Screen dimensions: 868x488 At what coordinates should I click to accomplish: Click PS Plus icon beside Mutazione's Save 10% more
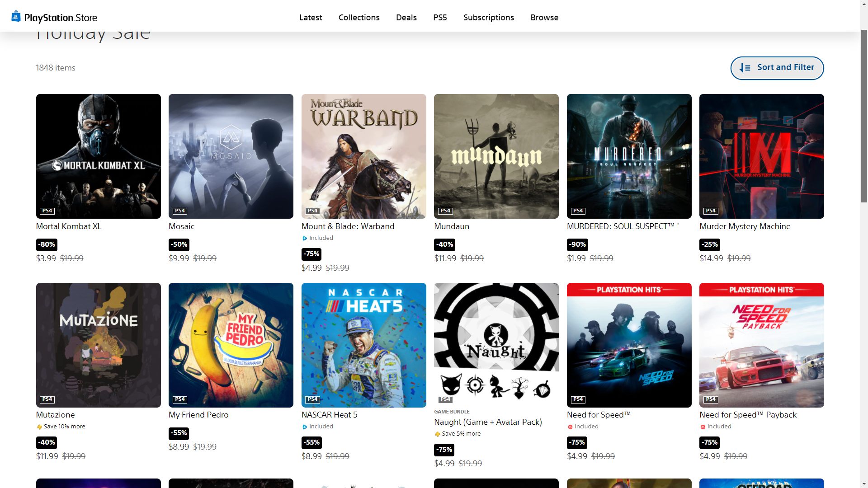click(x=39, y=427)
